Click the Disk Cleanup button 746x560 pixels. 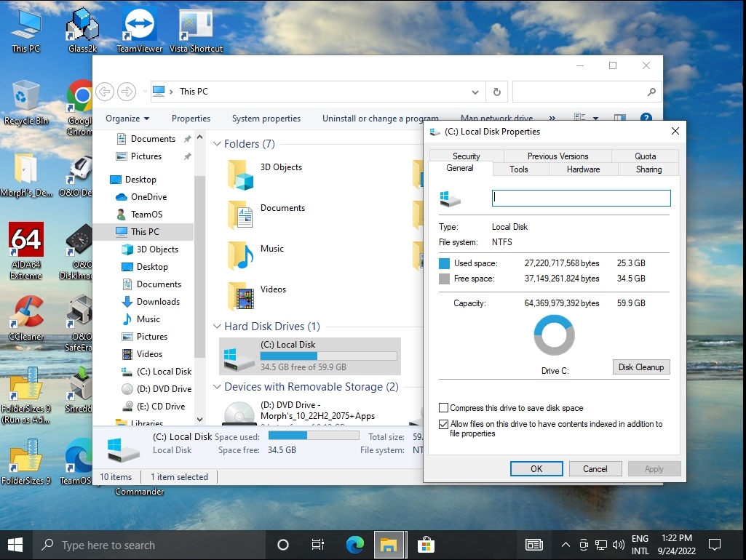[x=640, y=367]
